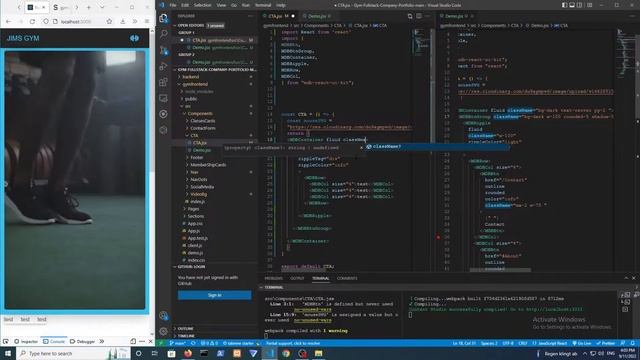Expand the ContactForm folder
Screen dimensions: 640x360
202,128
